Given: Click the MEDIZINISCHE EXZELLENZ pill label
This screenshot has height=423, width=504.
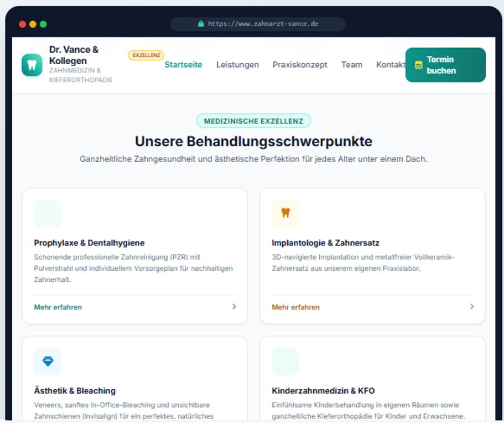Looking at the screenshot, I should 253,121.
